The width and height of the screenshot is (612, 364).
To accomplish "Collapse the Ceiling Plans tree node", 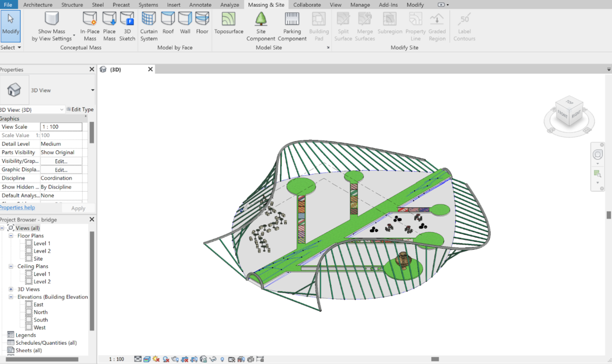I will click(x=11, y=266).
